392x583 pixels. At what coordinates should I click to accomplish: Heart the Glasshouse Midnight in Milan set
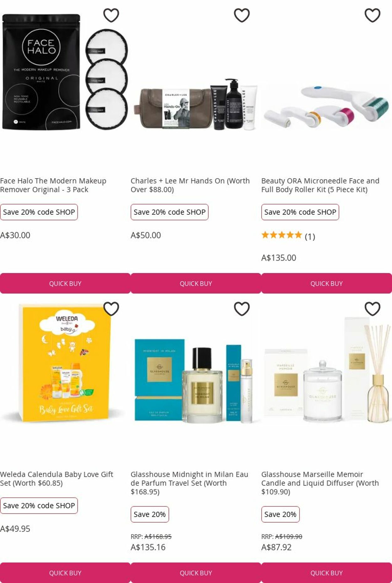pos(242,309)
